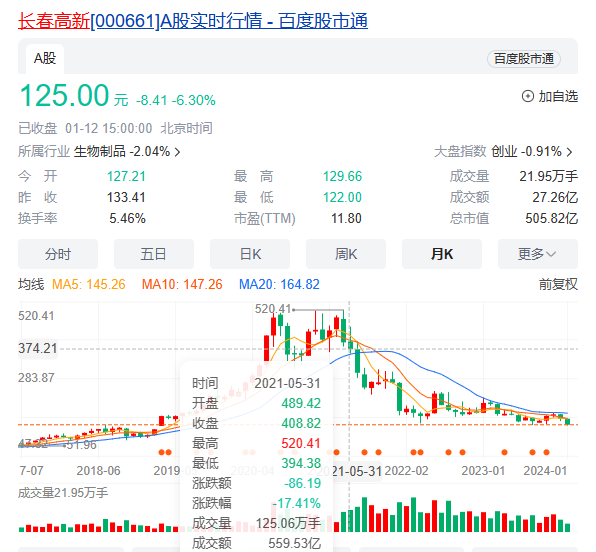The image size is (596, 552).
Task: Click current price 125.00
Action: coord(64,95)
